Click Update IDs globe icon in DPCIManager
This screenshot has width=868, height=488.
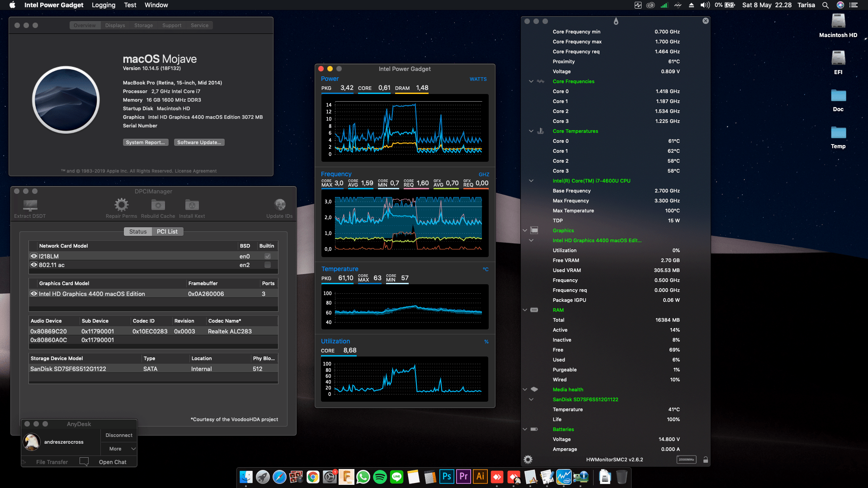pyautogui.click(x=280, y=205)
